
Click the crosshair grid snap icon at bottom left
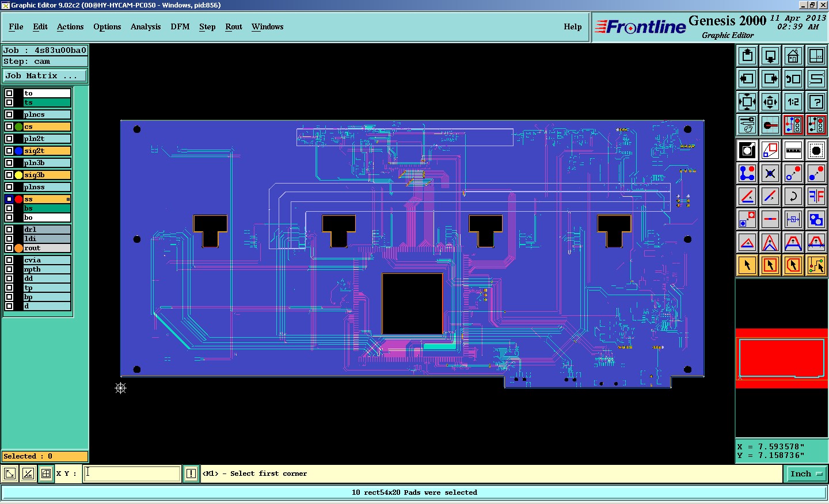point(46,474)
